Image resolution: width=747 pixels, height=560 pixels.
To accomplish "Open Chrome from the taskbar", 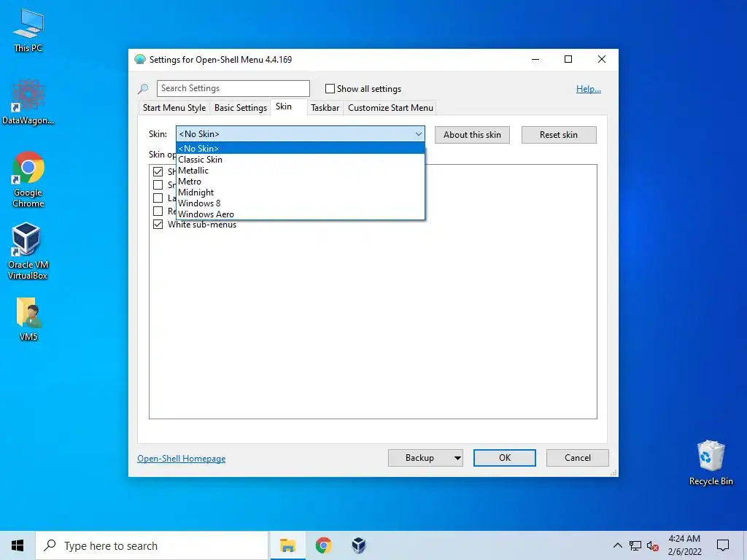I will (323, 545).
